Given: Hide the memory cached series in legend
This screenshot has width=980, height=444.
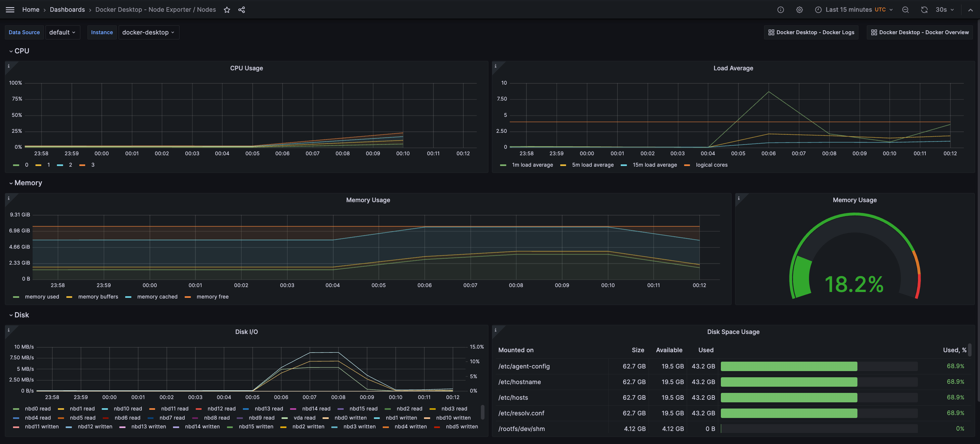Looking at the screenshot, I should pos(157,296).
